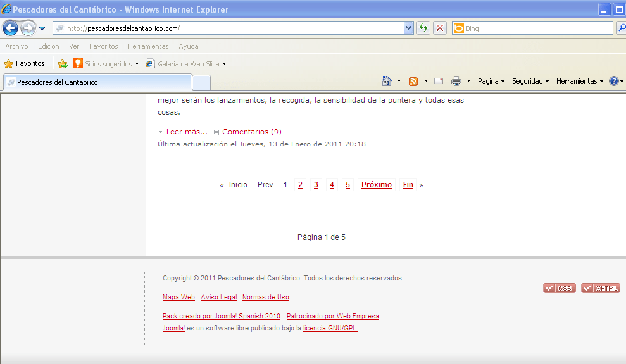The image size is (626, 364).
Task: Click the RSS feeds icon
Action: [x=413, y=82]
